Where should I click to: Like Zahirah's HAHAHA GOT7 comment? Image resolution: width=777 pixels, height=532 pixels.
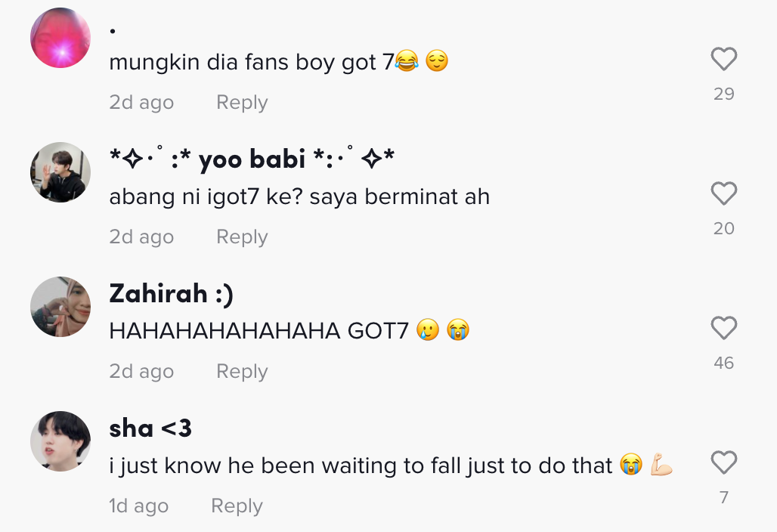point(723,329)
